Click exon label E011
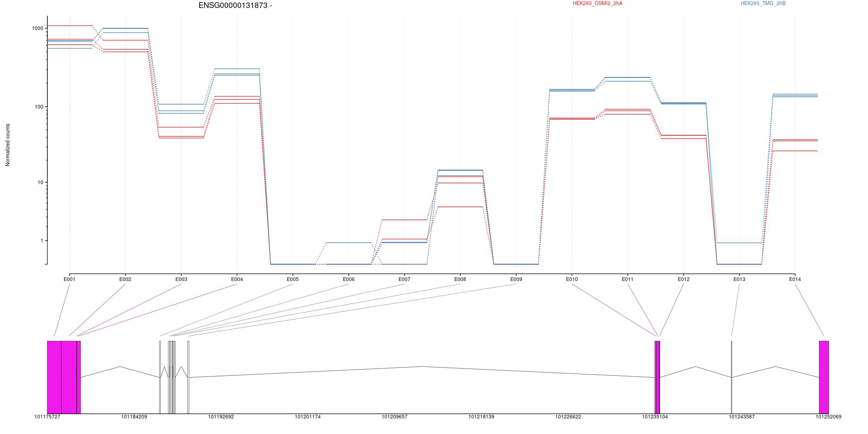868x434 pixels. [627, 279]
